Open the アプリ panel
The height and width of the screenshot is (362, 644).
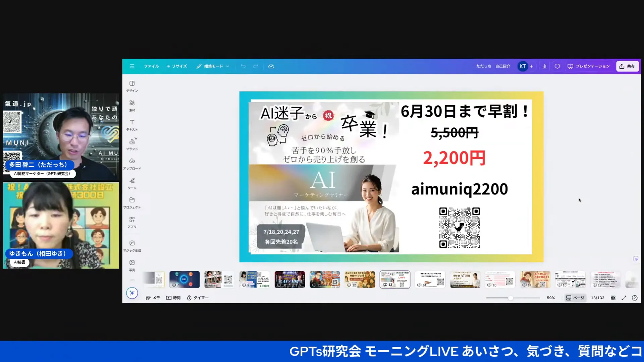pos(132,222)
